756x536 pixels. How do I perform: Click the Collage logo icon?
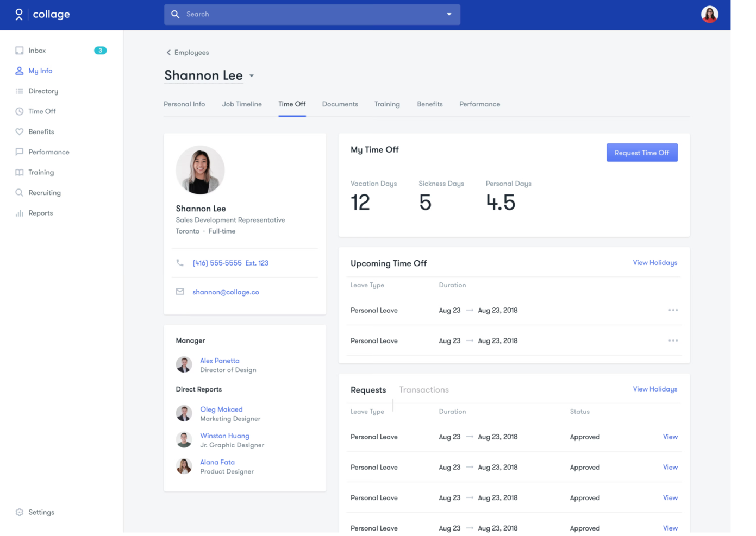(x=19, y=15)
